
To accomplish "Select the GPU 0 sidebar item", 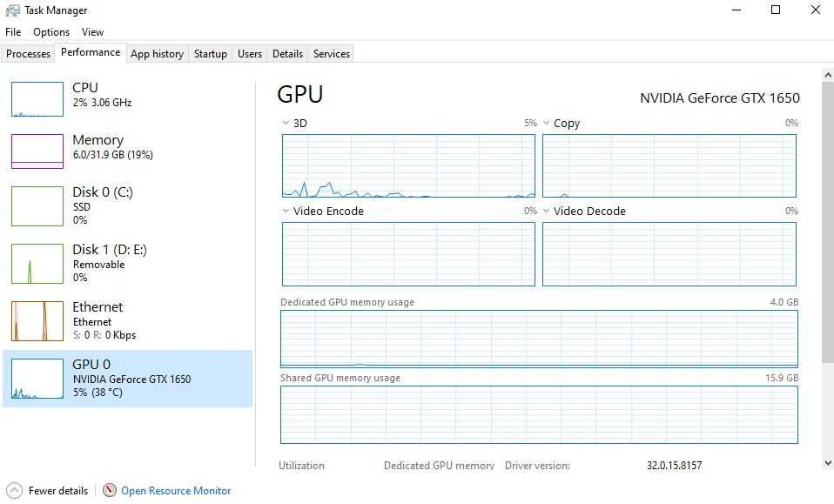I will [127, 379].
